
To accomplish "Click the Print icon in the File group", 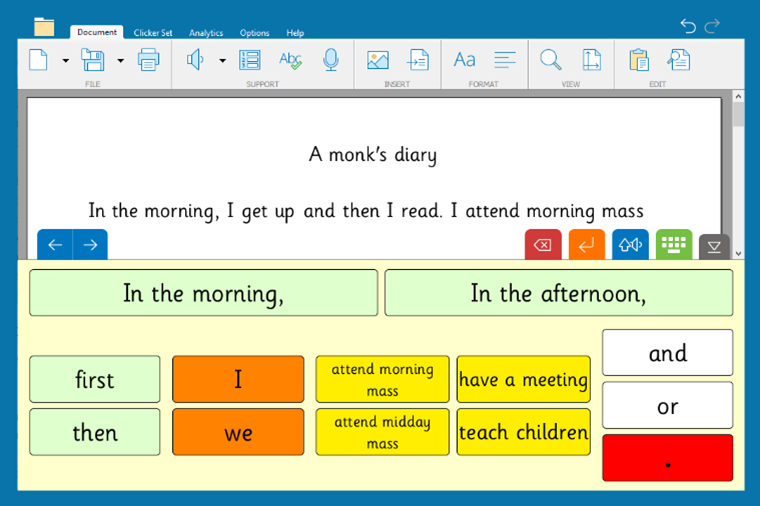I will click(x=148, y=60).
